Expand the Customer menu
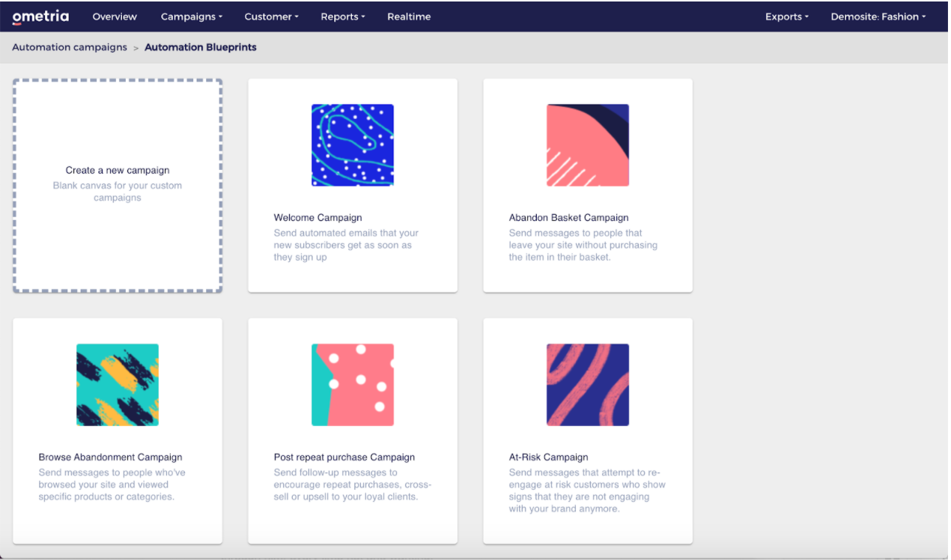Image resolution: width=951 pixels, height=560 pixels. pos(271,16)
